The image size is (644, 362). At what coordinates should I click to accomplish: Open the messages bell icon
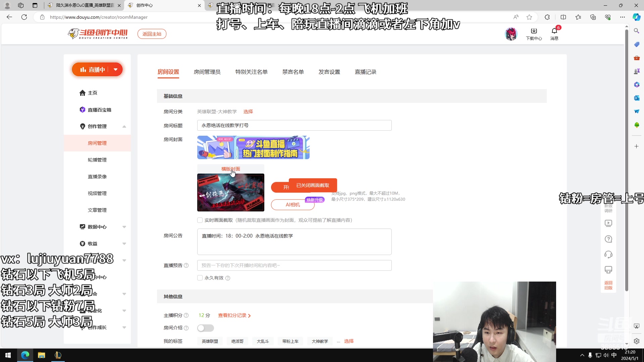(554, 31)
